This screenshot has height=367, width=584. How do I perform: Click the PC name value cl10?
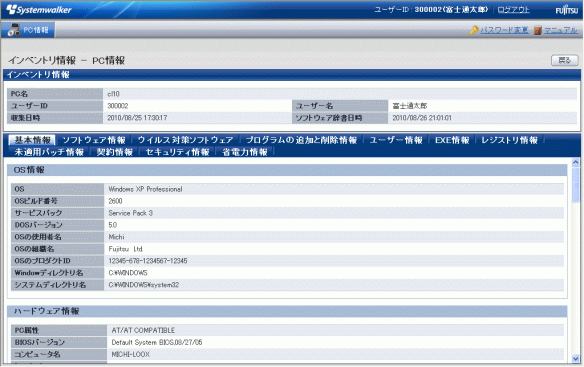(x=114, y=94)
